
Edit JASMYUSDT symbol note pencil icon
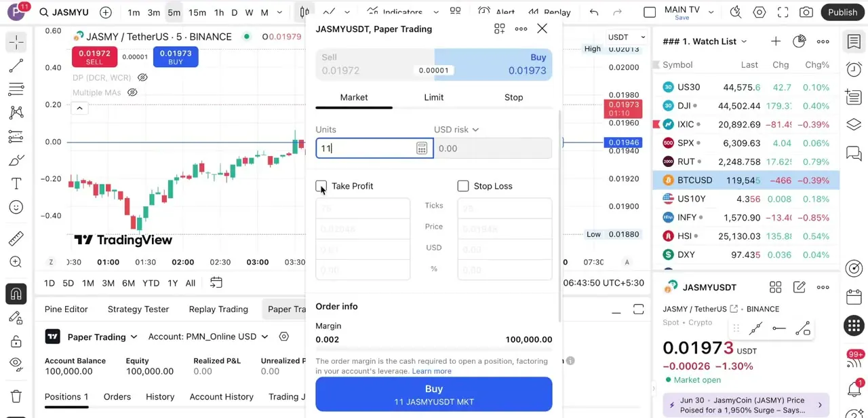point(800,287)
